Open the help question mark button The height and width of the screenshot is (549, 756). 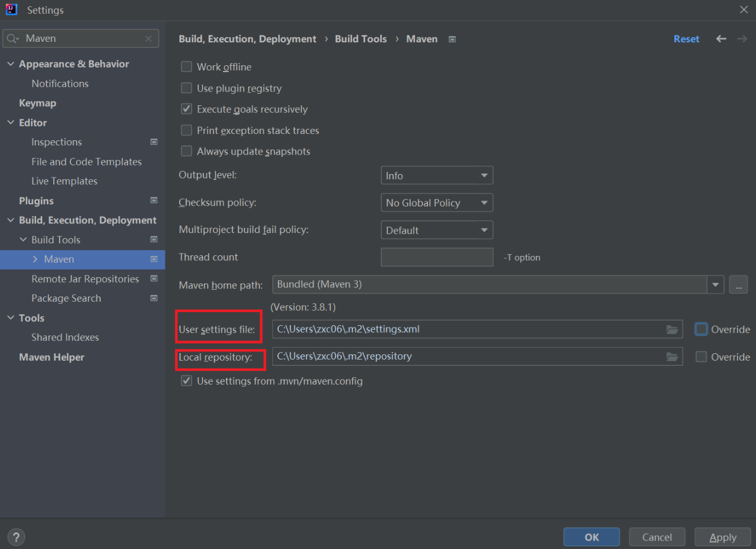coord(16,537)
